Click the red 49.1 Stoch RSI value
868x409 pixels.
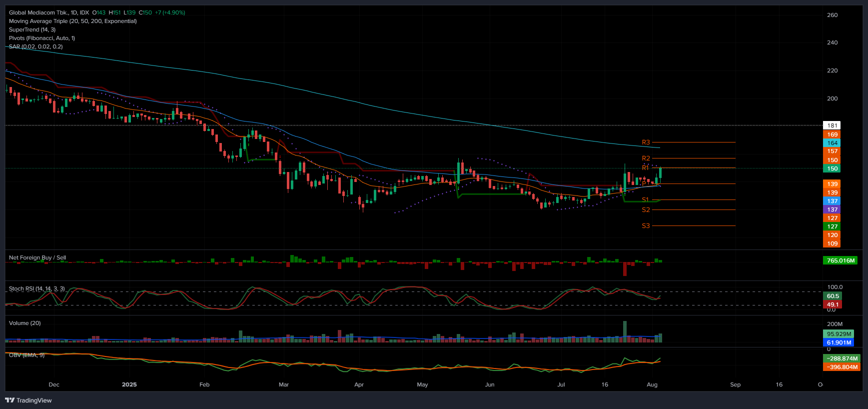(833, 304)
